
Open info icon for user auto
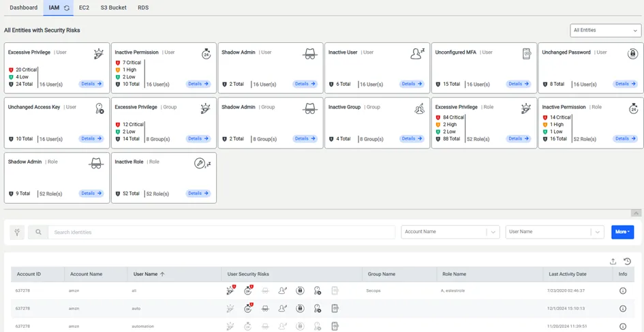coord(623,308)
